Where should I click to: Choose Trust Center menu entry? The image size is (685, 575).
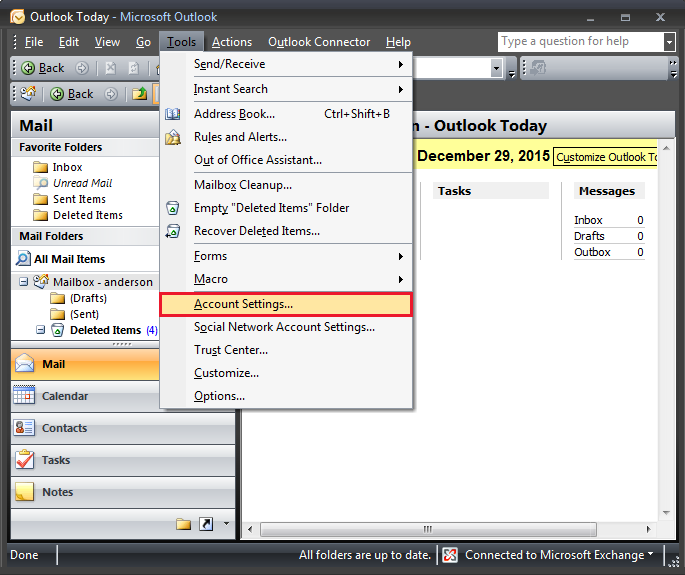pyautogui.click(x=286, y=350)
